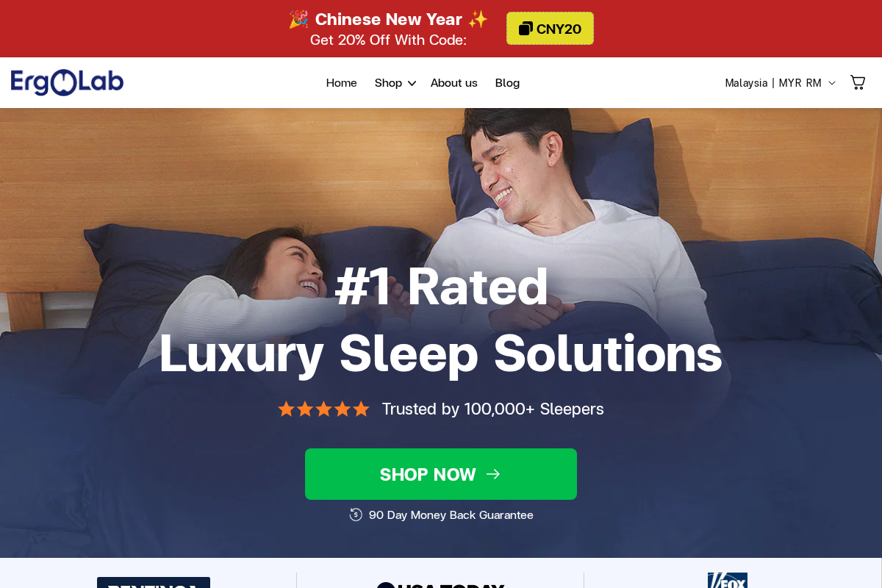Screen dimensions: 882x588
Task: Click the 90 Day Money Back Guarantee text
Action: (x=451, y=515)
